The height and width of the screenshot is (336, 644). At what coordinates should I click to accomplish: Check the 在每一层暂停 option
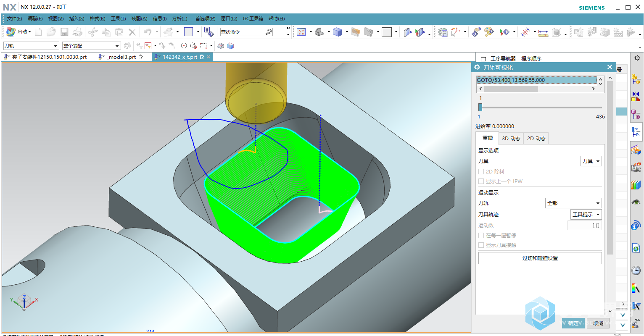point(481,235)
